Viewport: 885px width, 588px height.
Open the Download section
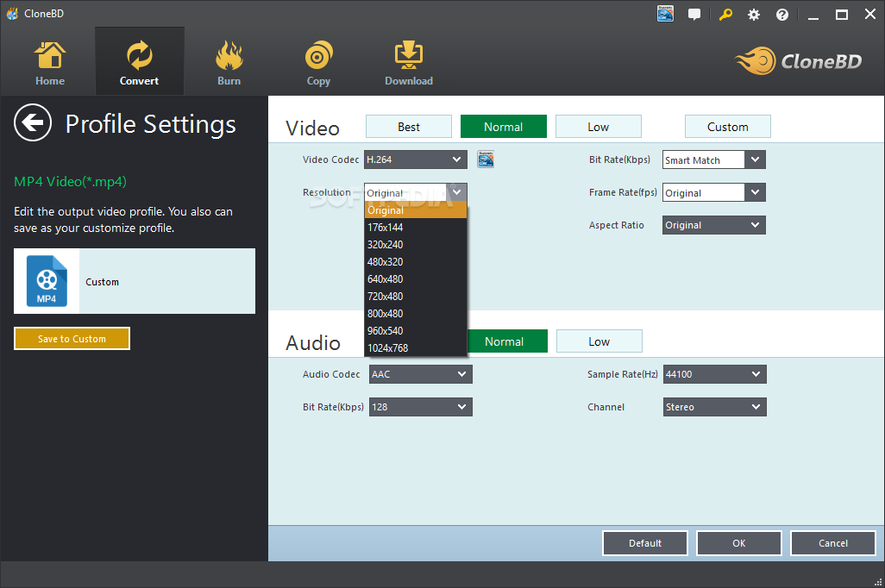(x=409, y=63)
